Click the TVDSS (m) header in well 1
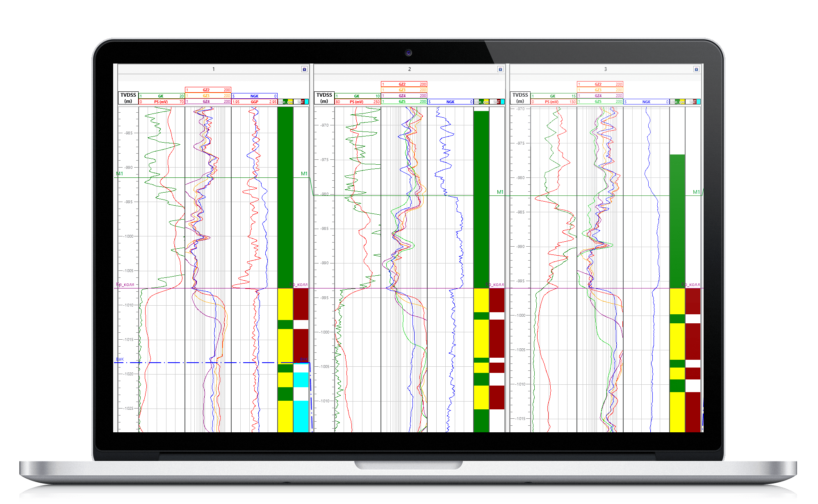The image size is (818, 504). pos(128,98)
